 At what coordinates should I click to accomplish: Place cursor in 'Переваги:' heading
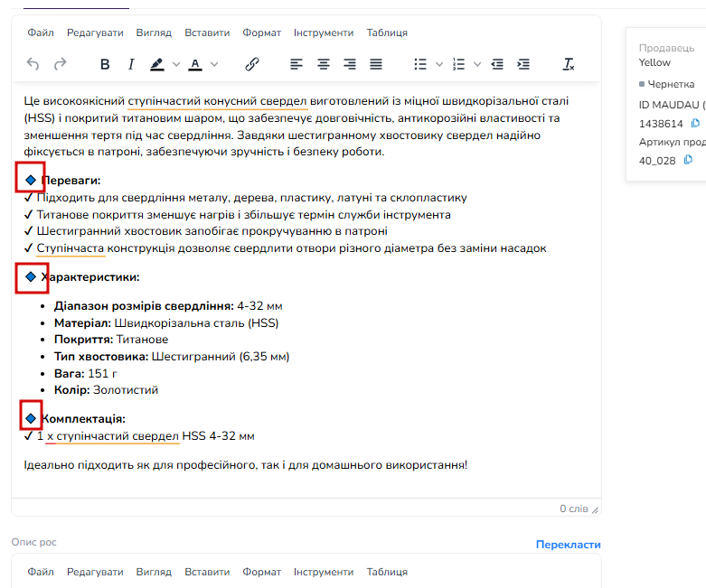pos(71,181)
